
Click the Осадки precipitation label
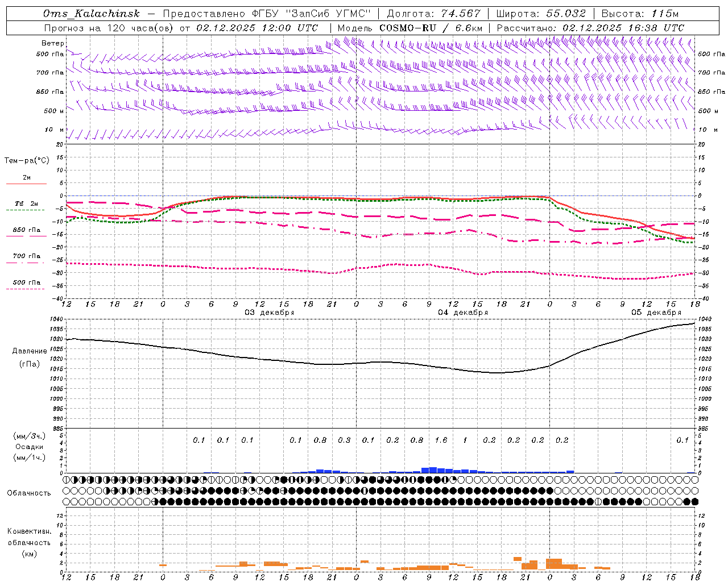pyautogui.click(x=30, y=447)
